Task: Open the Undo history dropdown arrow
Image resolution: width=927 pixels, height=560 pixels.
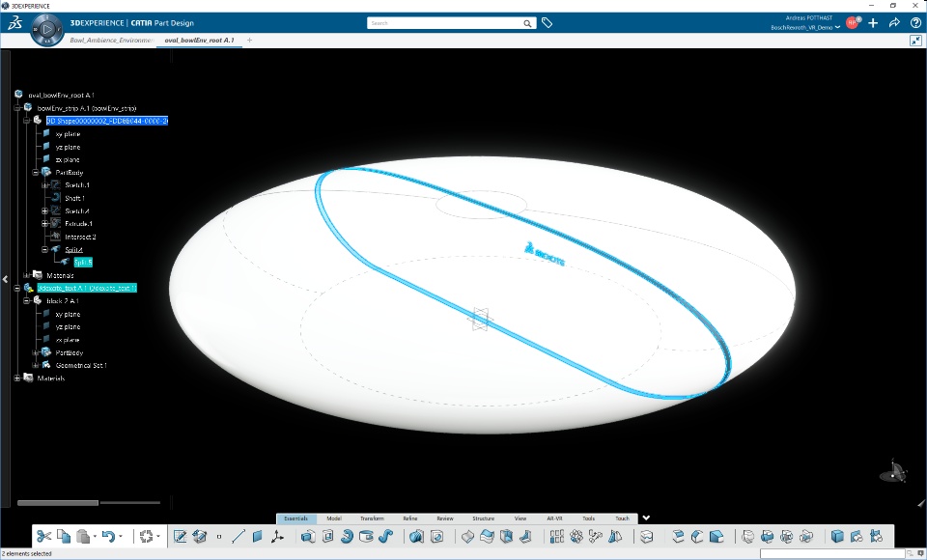Action: click(x=121, y=537)
